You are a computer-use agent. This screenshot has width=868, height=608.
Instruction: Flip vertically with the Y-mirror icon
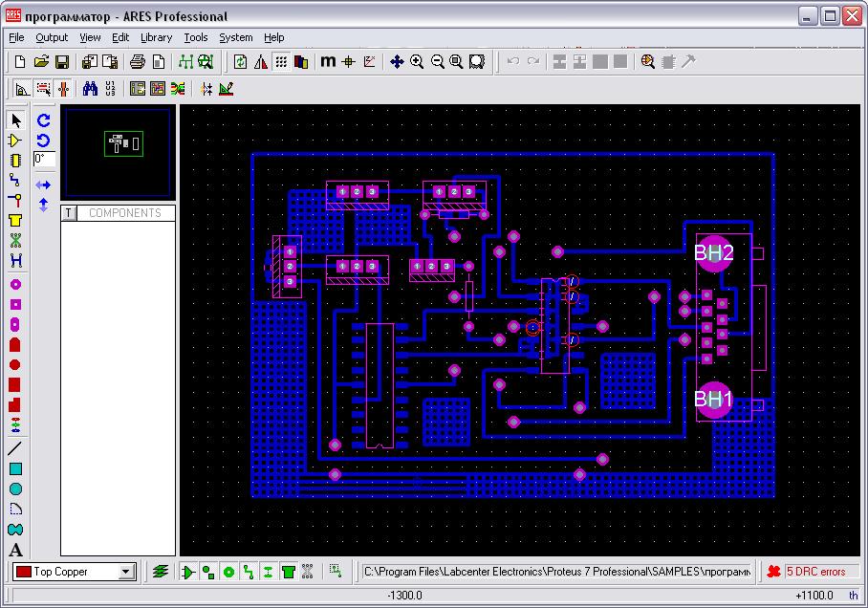[x=44, y=205]
